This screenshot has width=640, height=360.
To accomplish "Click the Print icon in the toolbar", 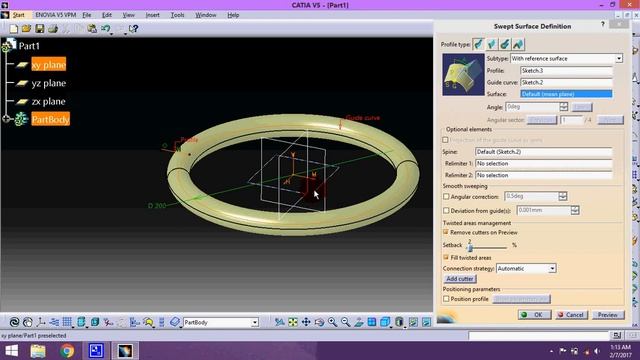I will pos(53,29).
